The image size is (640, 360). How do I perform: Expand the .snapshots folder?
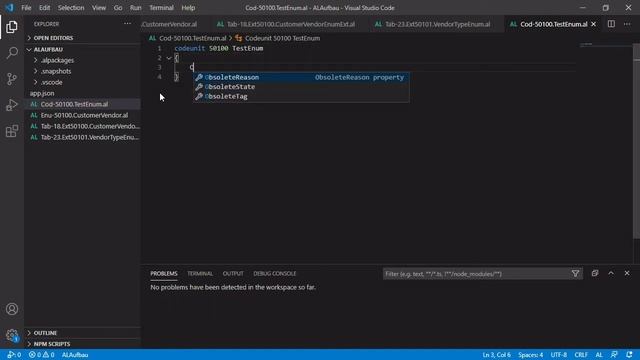(x=56, y=71)
